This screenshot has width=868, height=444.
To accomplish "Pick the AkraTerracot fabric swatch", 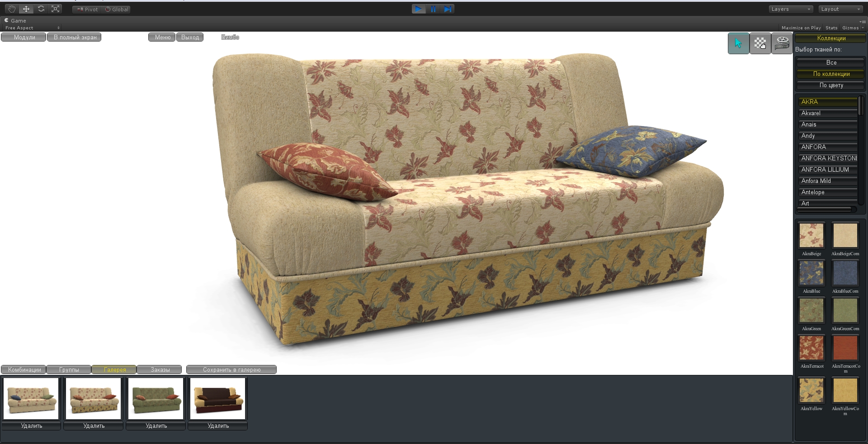I will (x=811, y=348).
